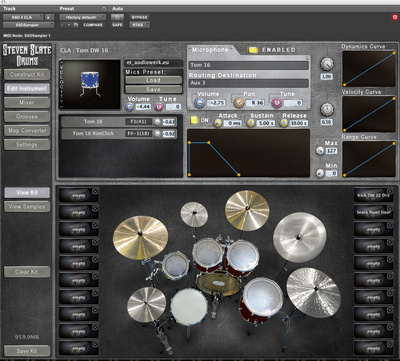Viewport: 400px width, 361px height.
Task: Click the Pan value field R 36
Action: 256,103
